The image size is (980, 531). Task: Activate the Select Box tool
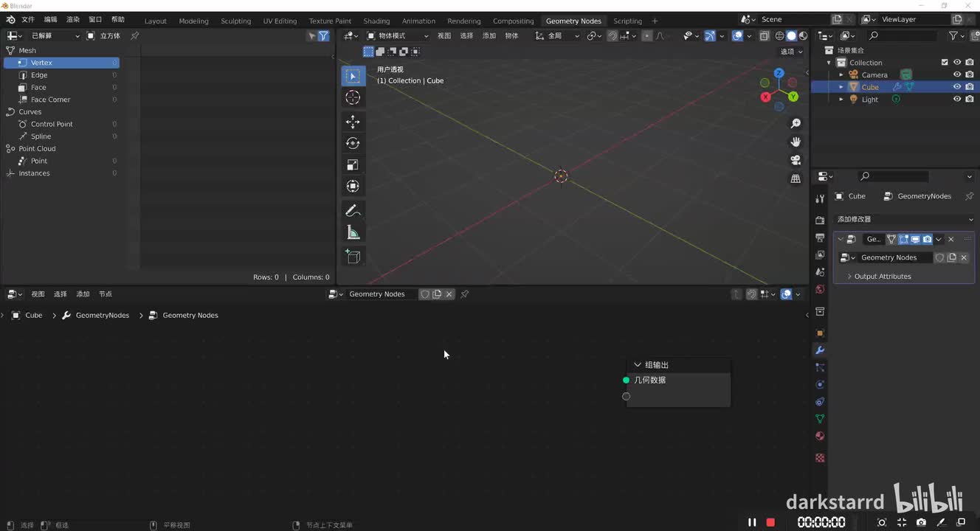[x=353, y=76]
